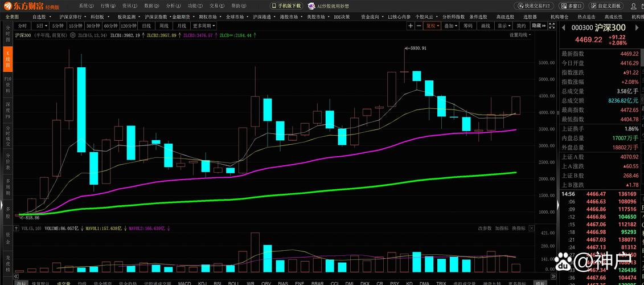Click 上证换手 value 1.86%
Image resolution: width=644 pixels, height=285 pixels.
632,129
